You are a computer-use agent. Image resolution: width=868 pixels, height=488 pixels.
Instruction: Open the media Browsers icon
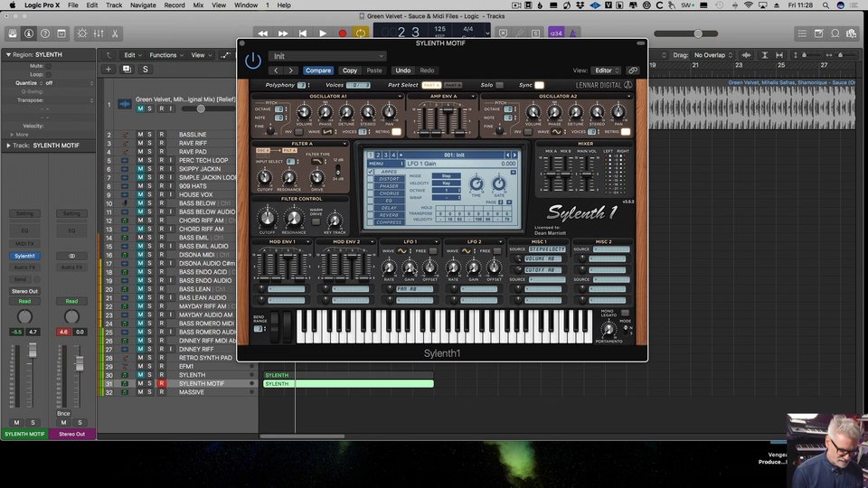[852, 33]
